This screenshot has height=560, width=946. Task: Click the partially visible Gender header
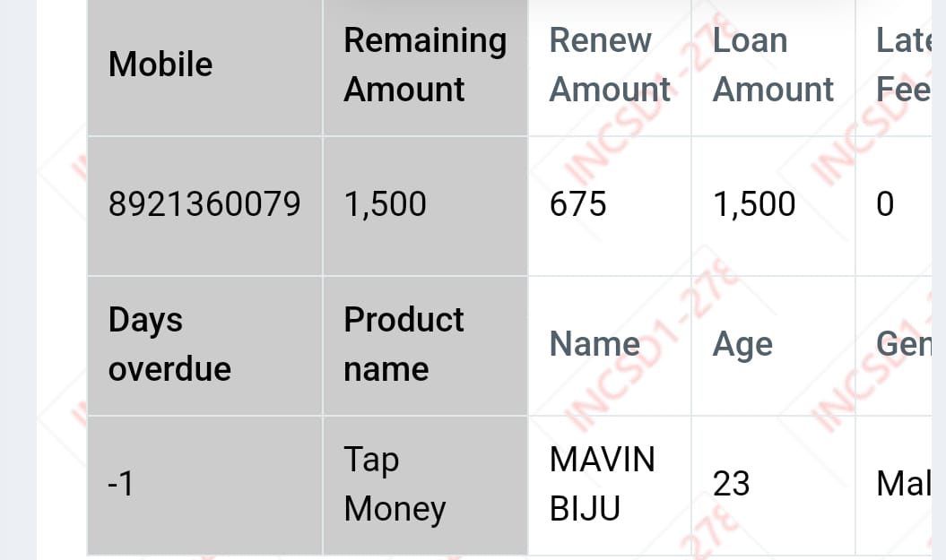[905, 344]
